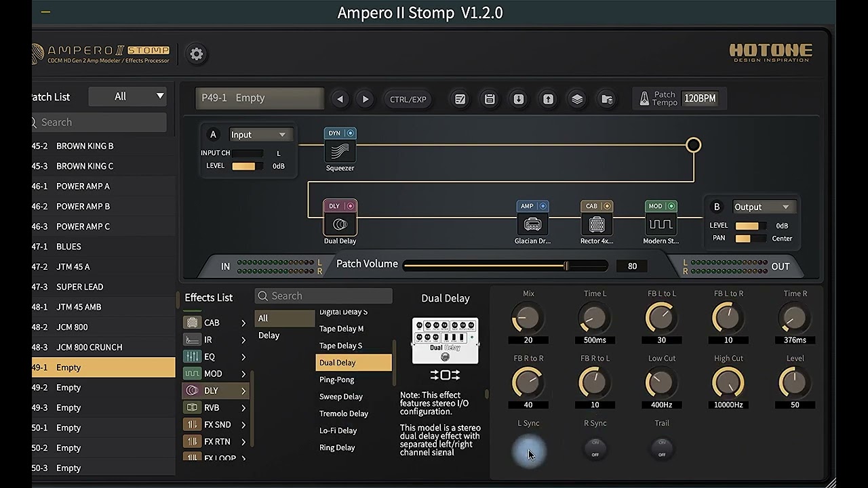Select the Modern St MOD block
This screenshot has height=488, width=868.
coord(661,224)
